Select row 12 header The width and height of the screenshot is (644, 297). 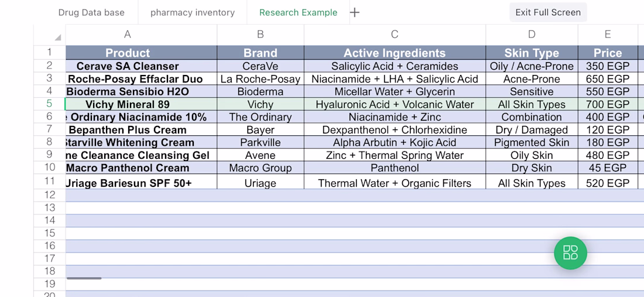pyautogui.click(x=50, y=194)
